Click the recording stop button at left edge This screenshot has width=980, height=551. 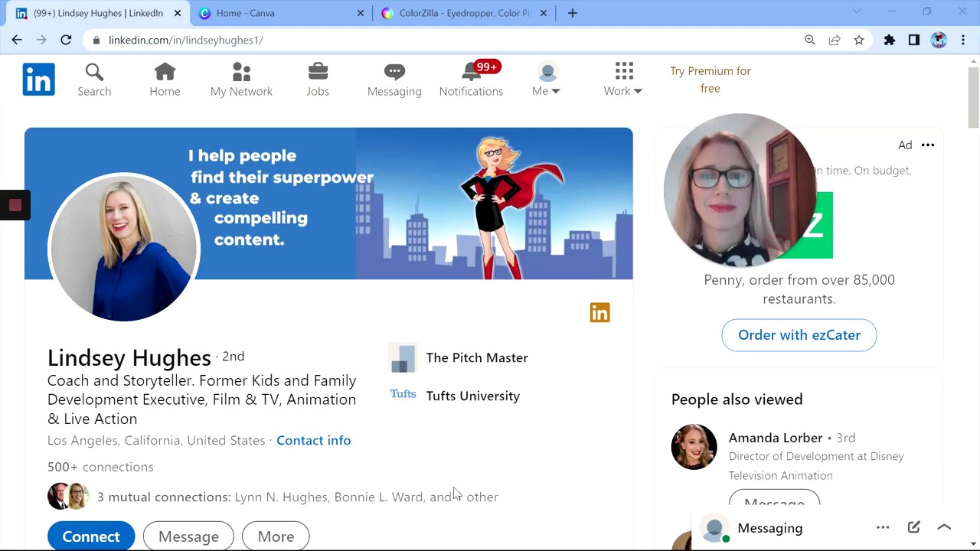point(15,205)
